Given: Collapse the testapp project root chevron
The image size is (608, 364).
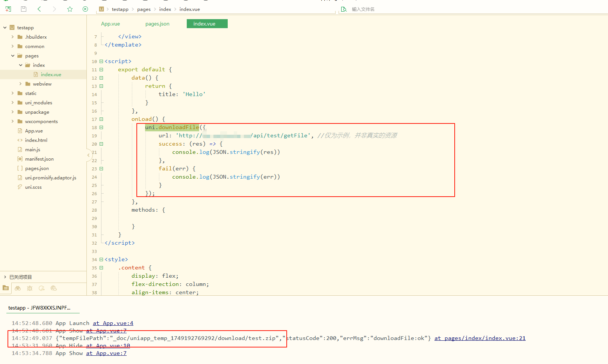Looking at the screenshot, I should 5,27.
